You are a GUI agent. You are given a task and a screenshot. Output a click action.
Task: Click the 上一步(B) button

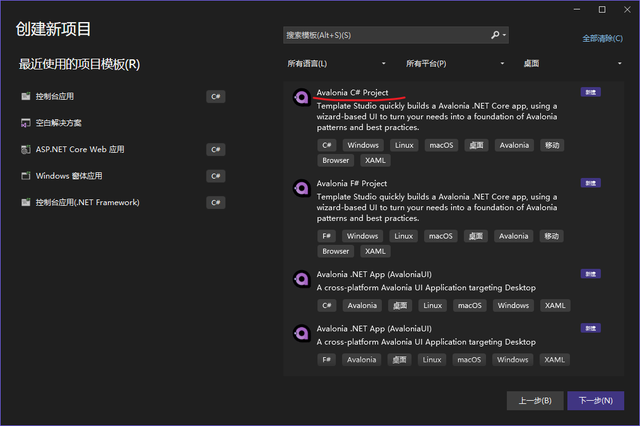tap(535, 401)
